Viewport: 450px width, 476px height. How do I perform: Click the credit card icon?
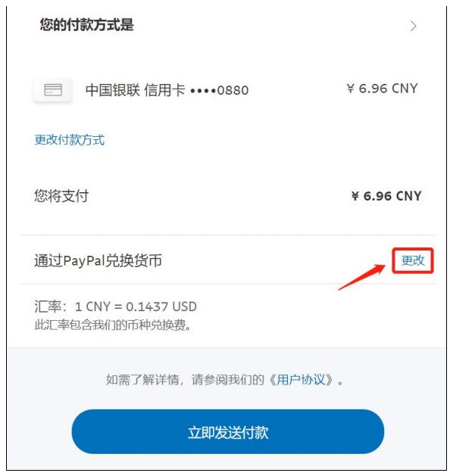tap(53, 90)
